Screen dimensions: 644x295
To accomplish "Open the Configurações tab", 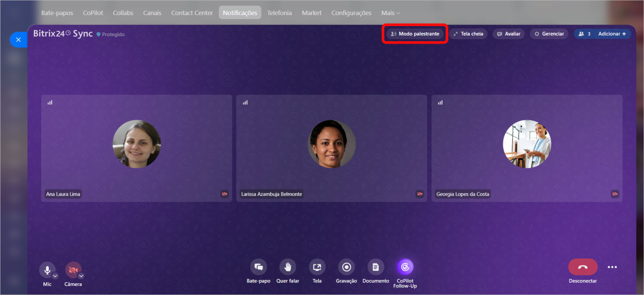I will [351, 13].
